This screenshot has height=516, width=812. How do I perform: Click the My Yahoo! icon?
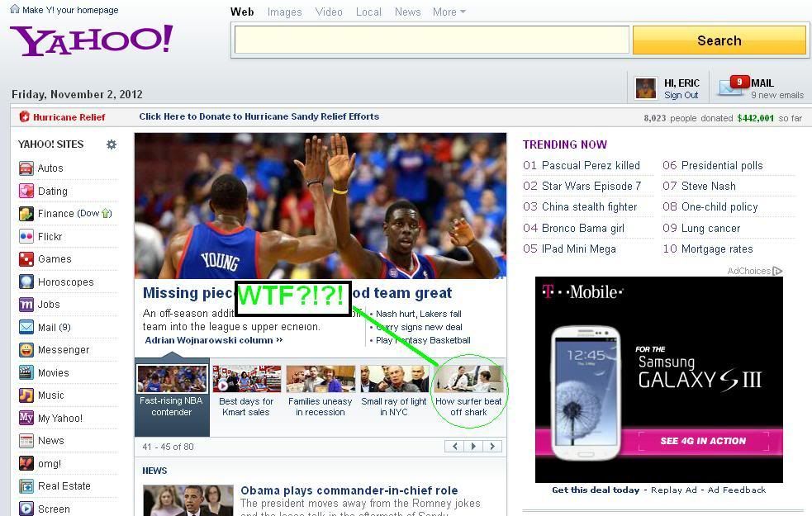26,418
